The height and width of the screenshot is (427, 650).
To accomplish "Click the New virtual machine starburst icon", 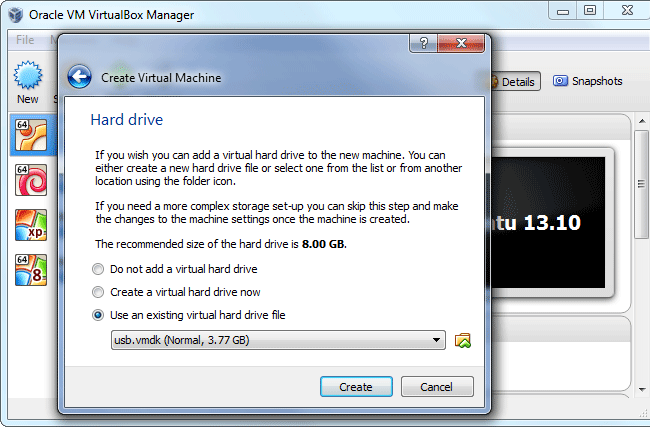I will (x=27, y=75).
